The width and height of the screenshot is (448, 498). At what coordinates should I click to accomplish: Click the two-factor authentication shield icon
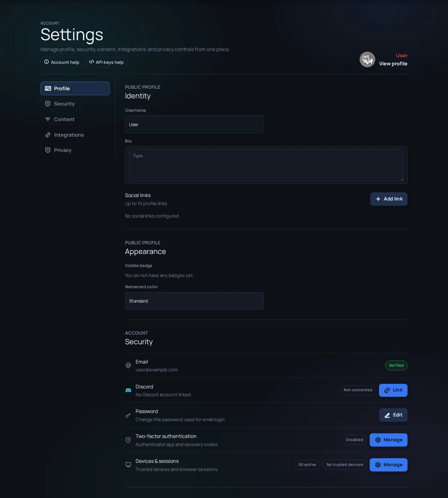point(128,440)
